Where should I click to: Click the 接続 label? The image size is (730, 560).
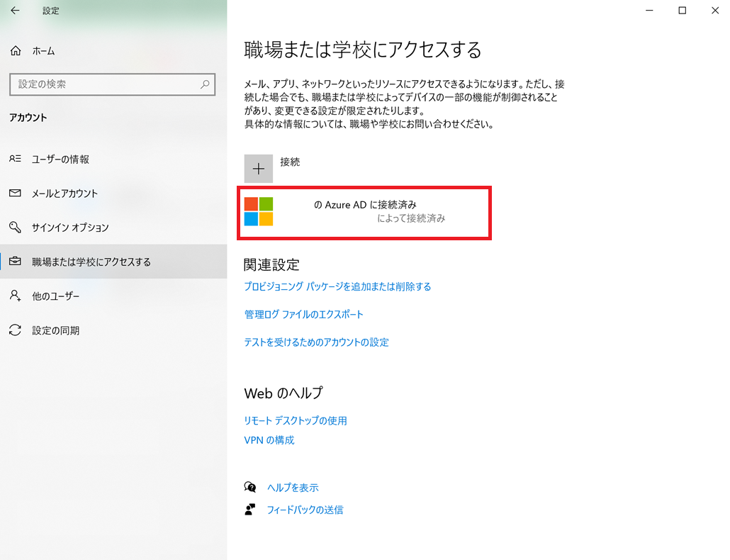pyautogui.click(x=290, y=162)
